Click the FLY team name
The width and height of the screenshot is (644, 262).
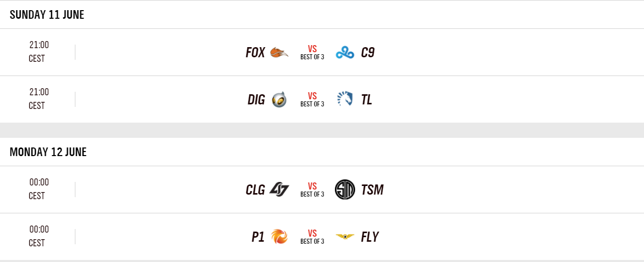370,237
